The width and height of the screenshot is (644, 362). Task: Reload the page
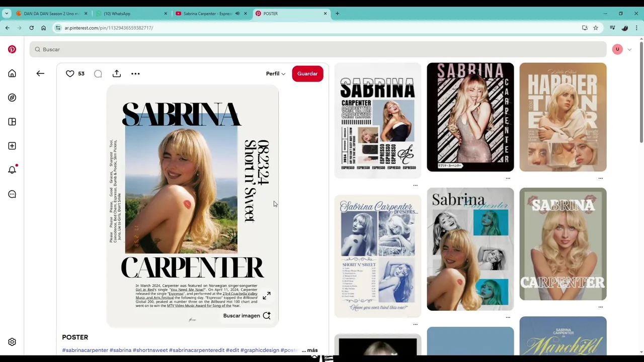pos(31,28)
